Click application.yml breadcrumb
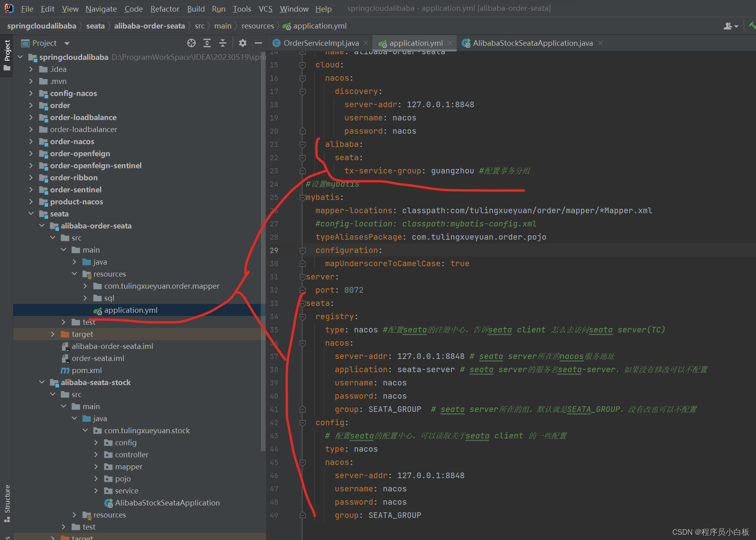Viewport: 756px width, 540px height. (315, 26)
